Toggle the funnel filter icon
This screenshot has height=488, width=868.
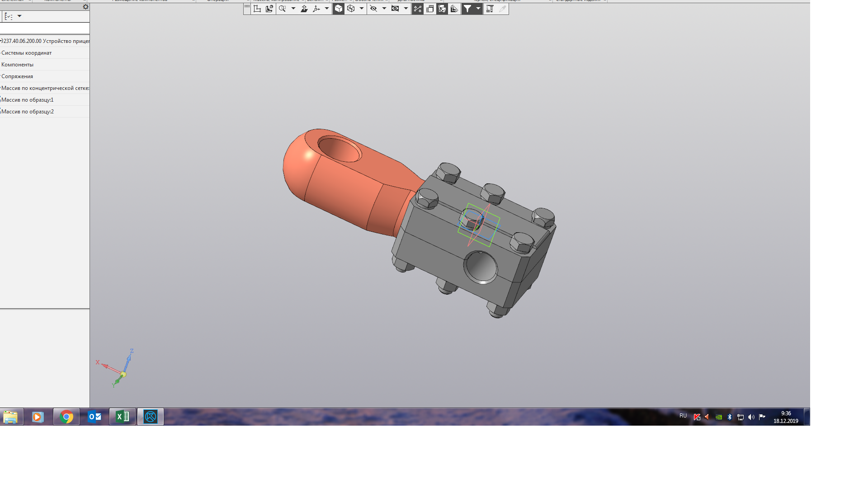coord(467,9)
